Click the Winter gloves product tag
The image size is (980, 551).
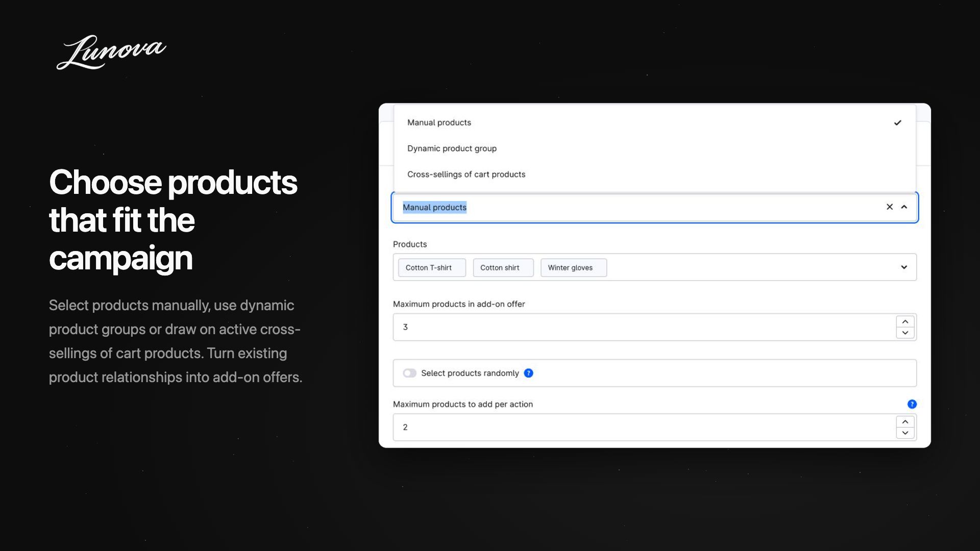tap(574, 268)
